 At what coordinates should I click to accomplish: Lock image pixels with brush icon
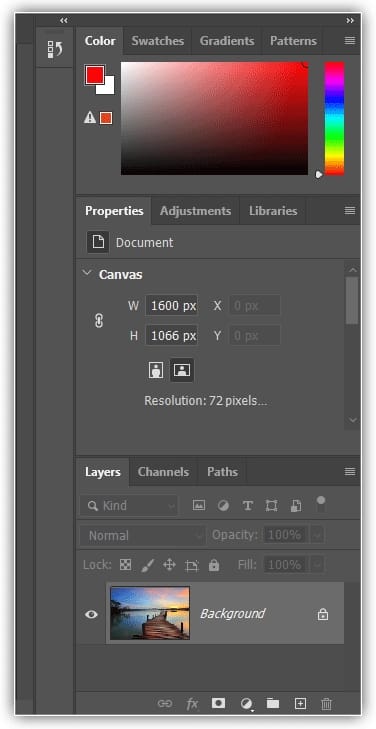(147, 565)
